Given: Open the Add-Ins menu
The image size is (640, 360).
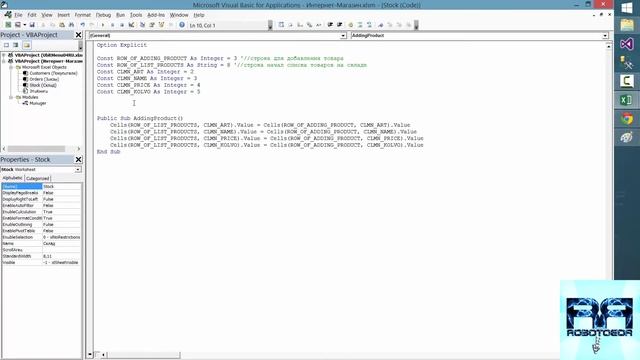Looking at the screenshot, I should [x=156, y=15].
